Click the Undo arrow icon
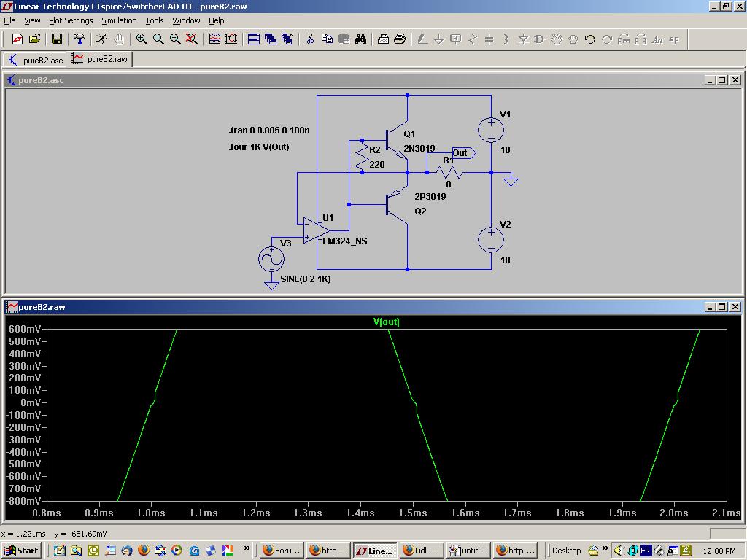Screen dimensions: 747x560 [x=590, y=39]
